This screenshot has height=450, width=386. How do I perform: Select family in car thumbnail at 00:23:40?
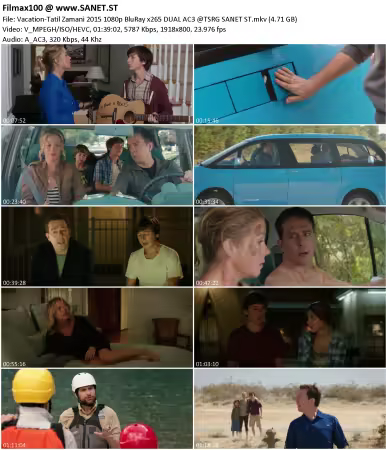97,165
